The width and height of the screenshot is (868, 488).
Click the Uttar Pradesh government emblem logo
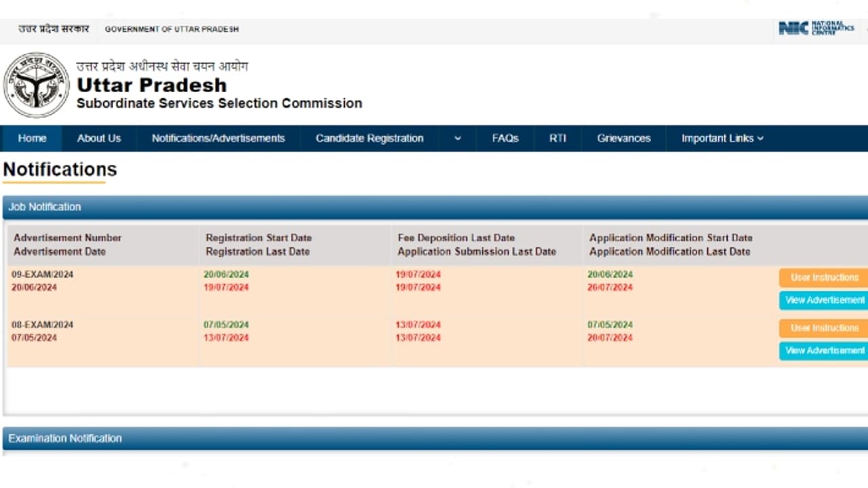tap(37, 85)
